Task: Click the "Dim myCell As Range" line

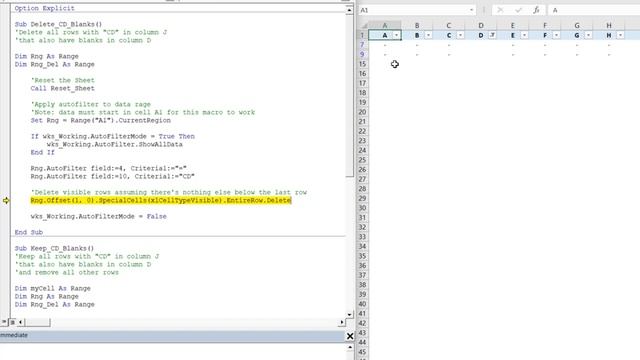Action: click(x=53, y=288)
